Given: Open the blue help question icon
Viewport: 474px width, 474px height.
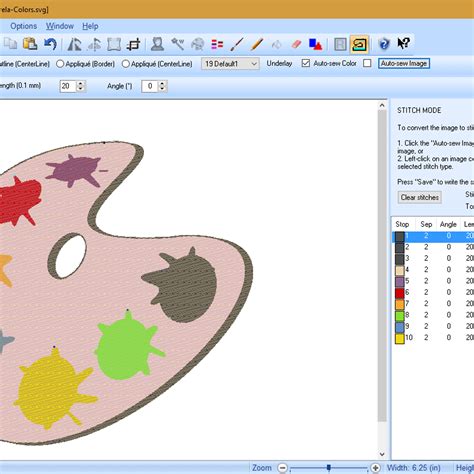Looking at the screenshot, I should [x=384, y=44].
